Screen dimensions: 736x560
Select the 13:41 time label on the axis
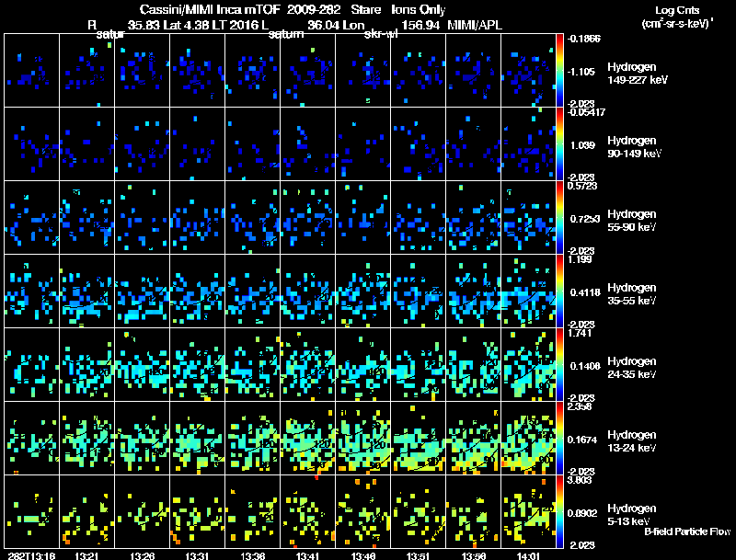(308, 555)
